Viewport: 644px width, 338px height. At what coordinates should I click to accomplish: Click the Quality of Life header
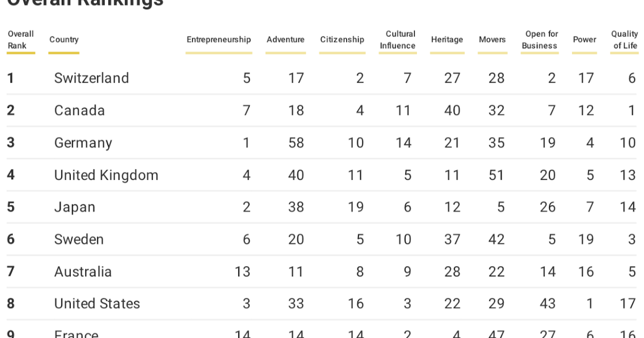point(625,40)
